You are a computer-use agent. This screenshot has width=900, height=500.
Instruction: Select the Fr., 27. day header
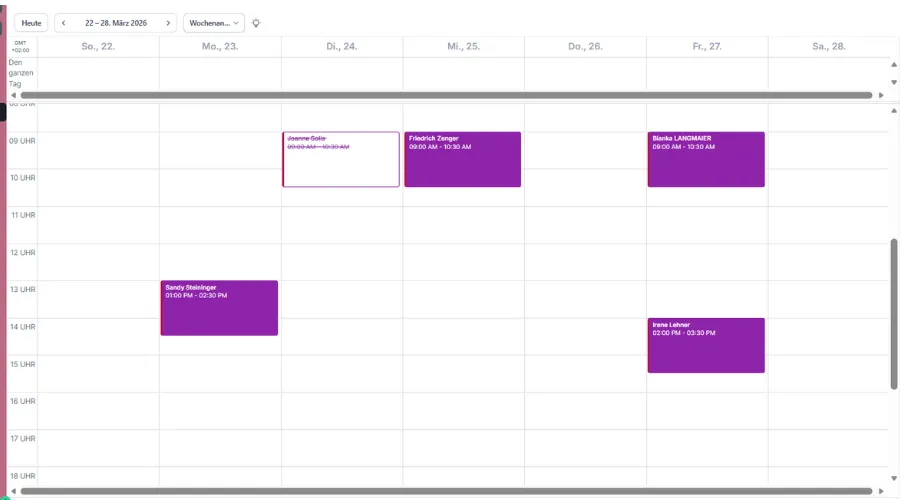pyautogui.click(x=707, y=46)
